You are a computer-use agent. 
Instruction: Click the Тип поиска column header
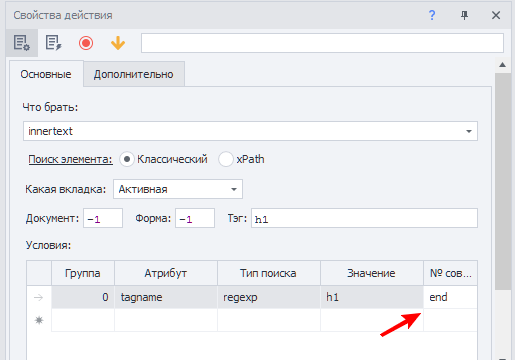click(x=269, y=273)
